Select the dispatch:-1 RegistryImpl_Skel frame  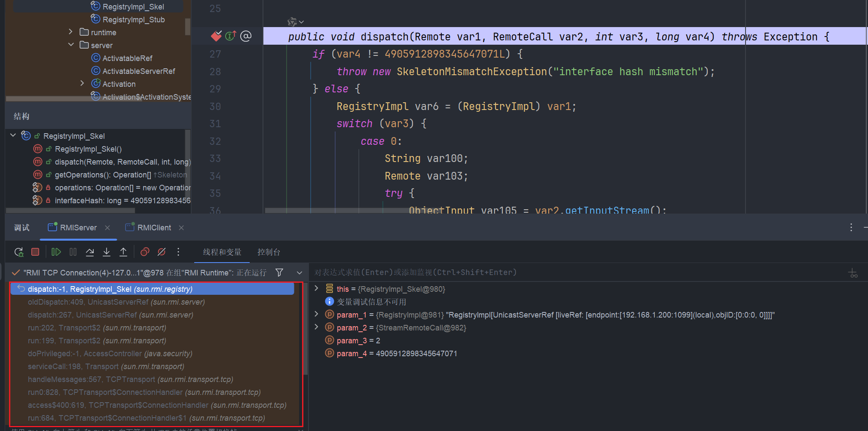click(x=153, y=289)
